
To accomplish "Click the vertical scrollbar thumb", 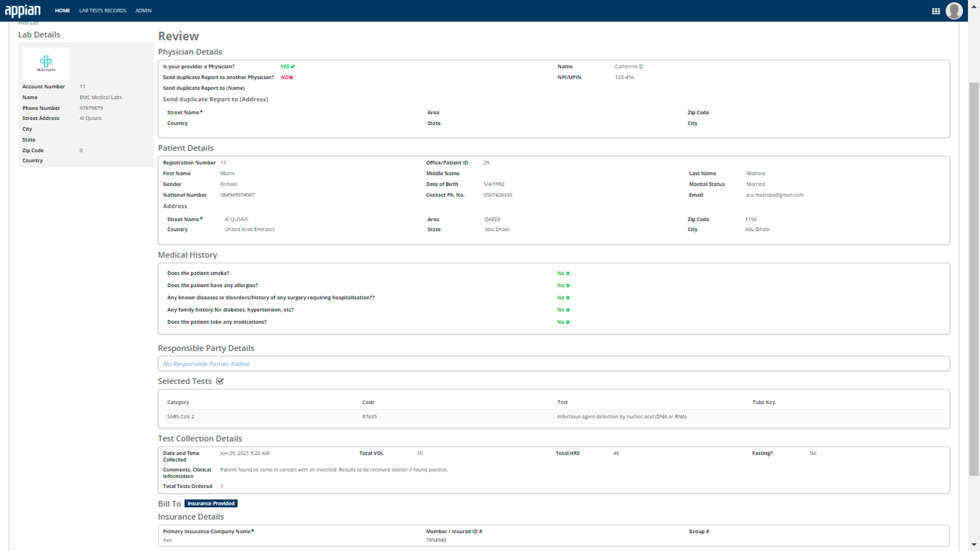I will (974, 279).
